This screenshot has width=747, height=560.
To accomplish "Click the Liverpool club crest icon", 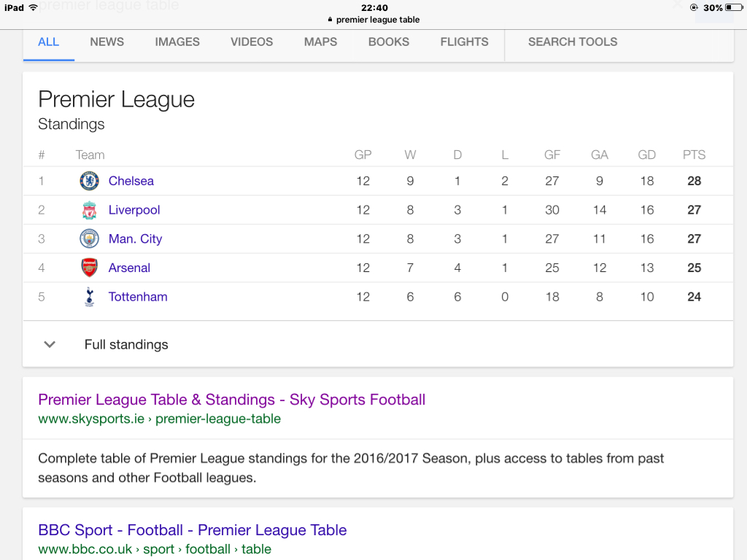I will pos(89,210).
